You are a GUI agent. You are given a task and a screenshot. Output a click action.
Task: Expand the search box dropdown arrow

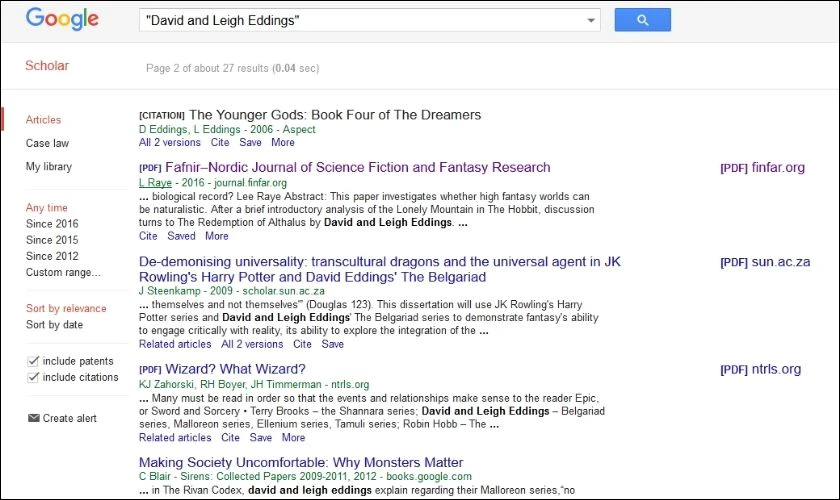point(591,20)
